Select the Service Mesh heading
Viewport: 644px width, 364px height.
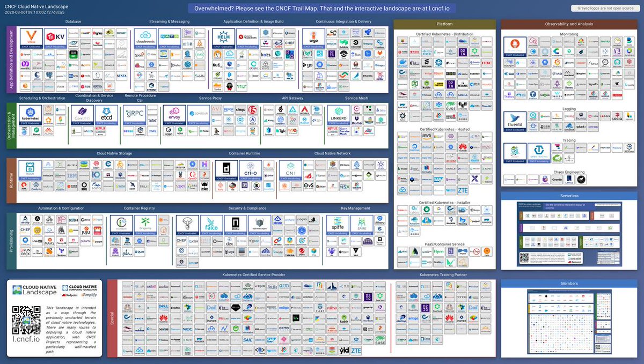pos(356,98)
